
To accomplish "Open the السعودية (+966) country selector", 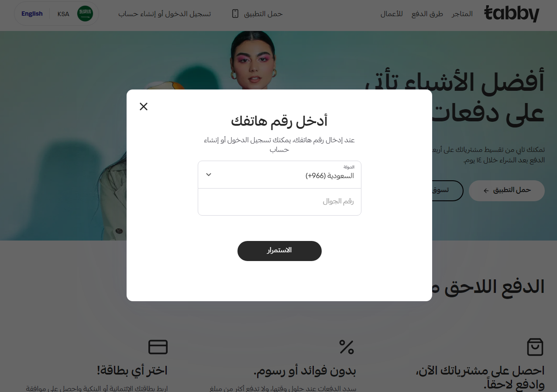I will coord(279,175).
